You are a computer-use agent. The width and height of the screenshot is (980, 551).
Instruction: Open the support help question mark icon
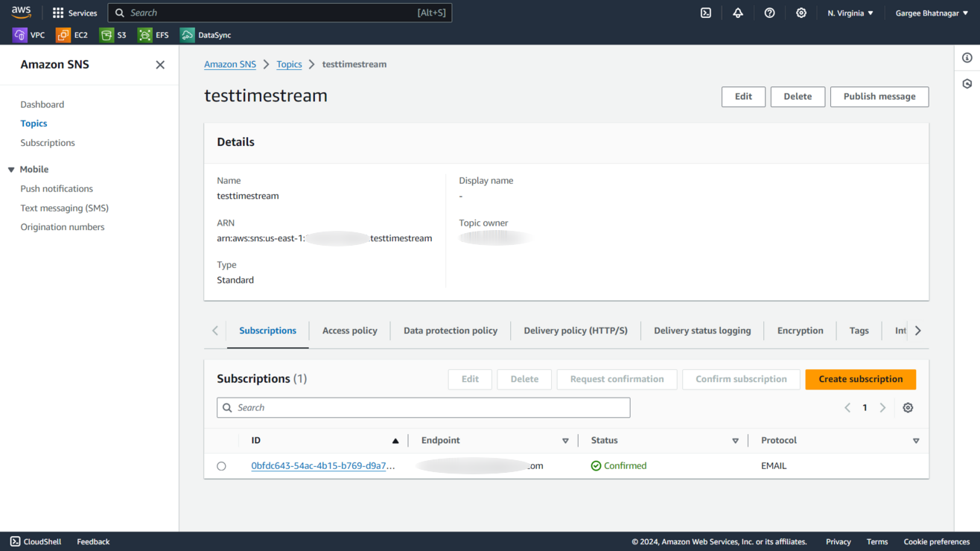point(769,13)
